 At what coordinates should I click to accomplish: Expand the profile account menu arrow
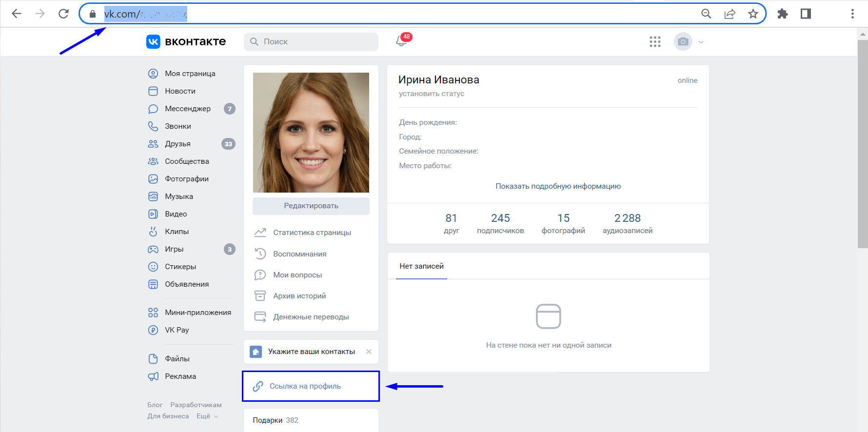coord(701,42)
